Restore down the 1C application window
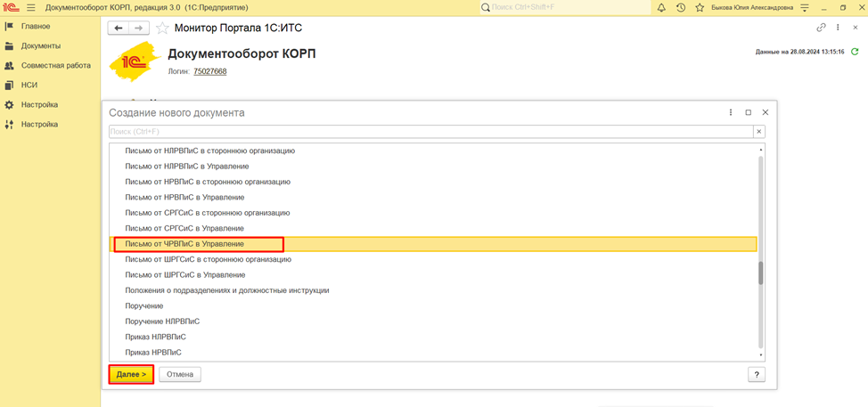The image size is (868, 407). [x=843, y=8]
